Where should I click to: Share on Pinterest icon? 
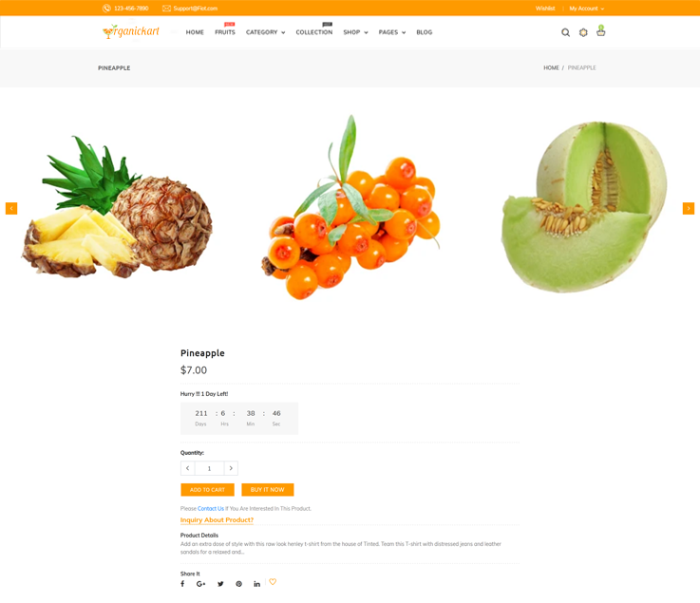[x=238, y=584]
